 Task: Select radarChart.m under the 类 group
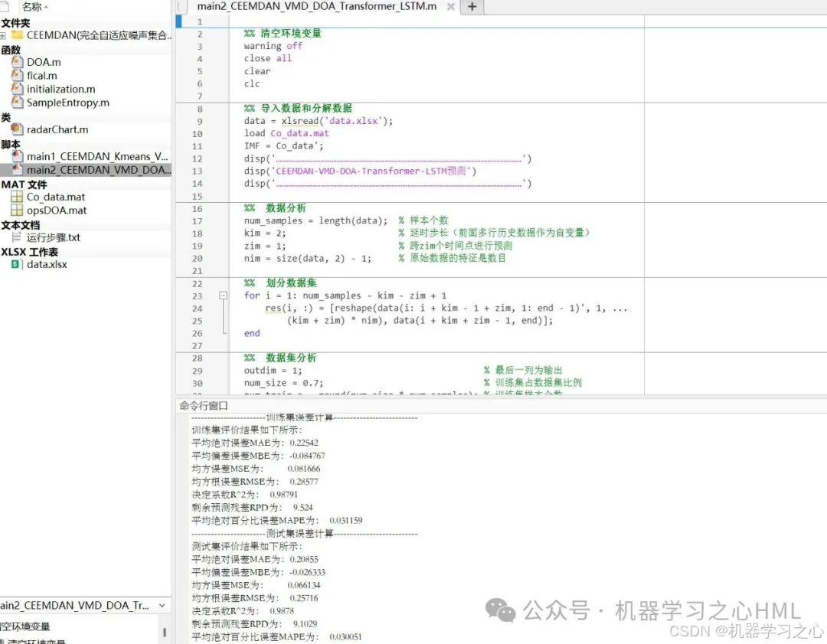pyautogui.click(x=57, y=129)
